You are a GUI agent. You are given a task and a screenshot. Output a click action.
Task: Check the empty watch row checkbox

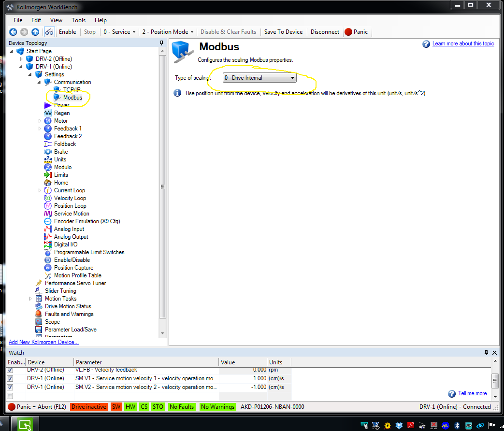tap(10, 396)
